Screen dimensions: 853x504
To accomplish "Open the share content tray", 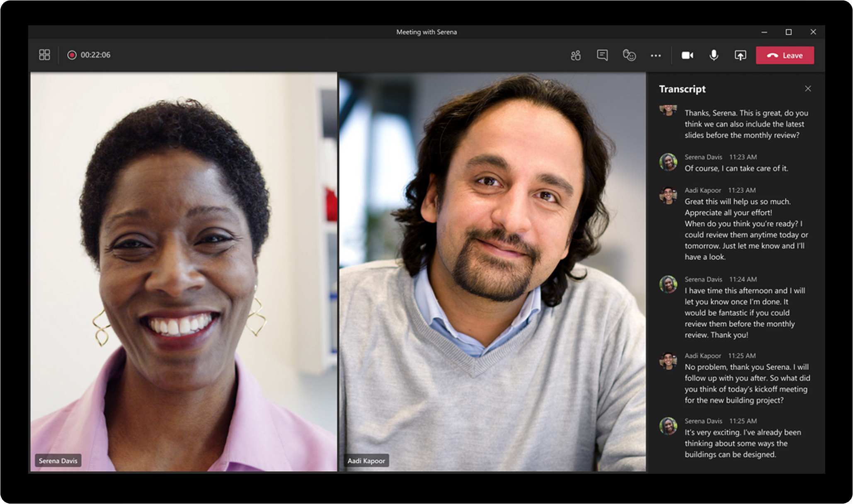I will tap(740, 55).
